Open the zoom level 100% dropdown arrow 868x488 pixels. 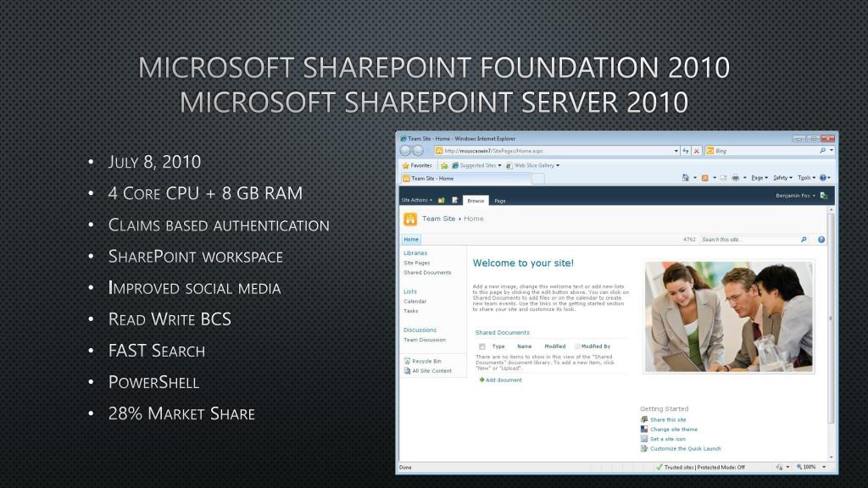point(824,467)
